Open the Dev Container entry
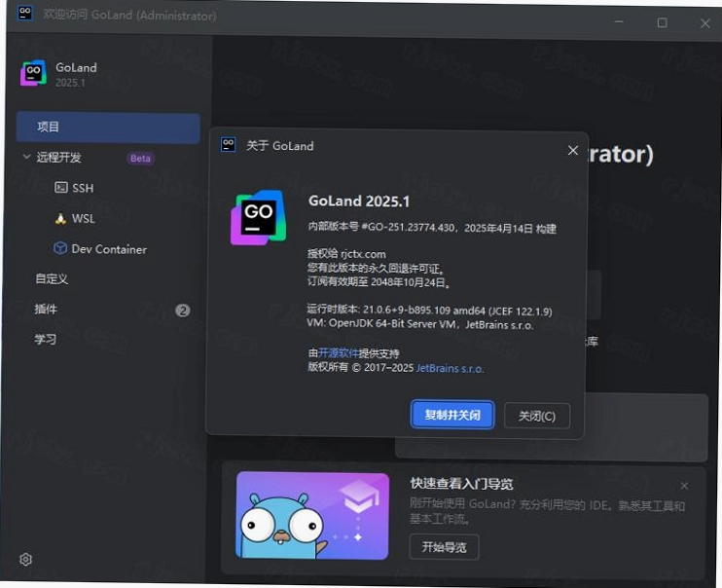The image size is (722, 588). tap(108, 249)
